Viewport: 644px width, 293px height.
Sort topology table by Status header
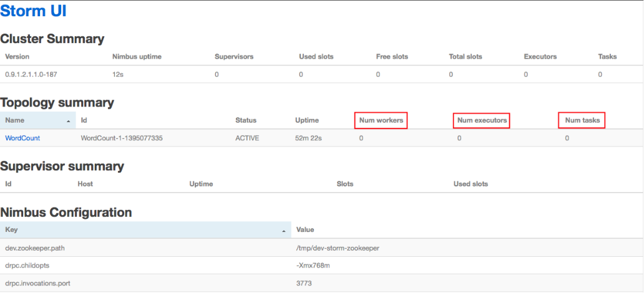(x=245, y=120)
